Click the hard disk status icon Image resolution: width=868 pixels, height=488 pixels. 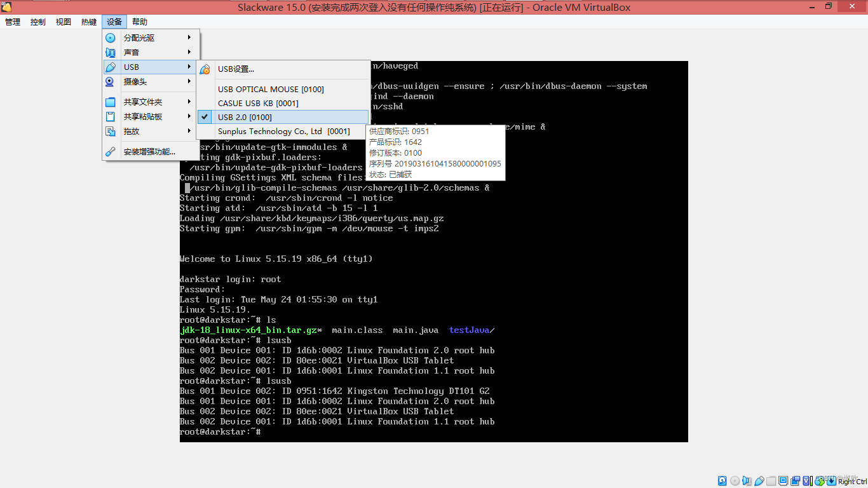coord(722,480)
